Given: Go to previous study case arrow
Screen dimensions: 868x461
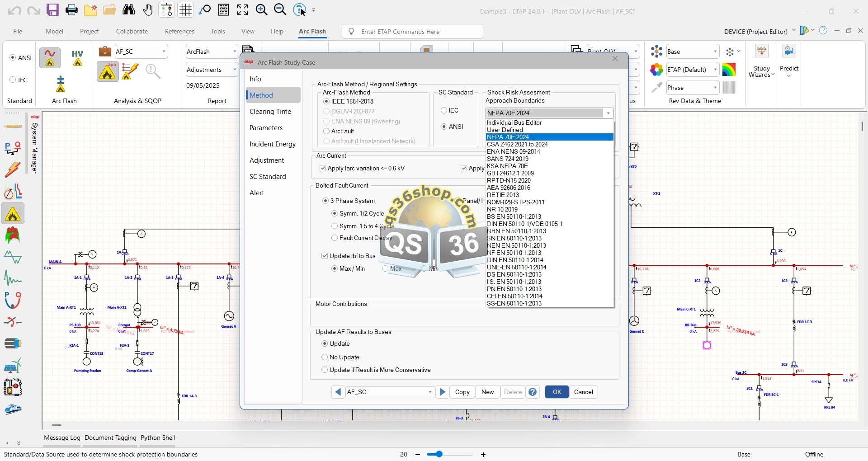Looking at the screenshot, I should pyautogui.click(x=338, y=392).
